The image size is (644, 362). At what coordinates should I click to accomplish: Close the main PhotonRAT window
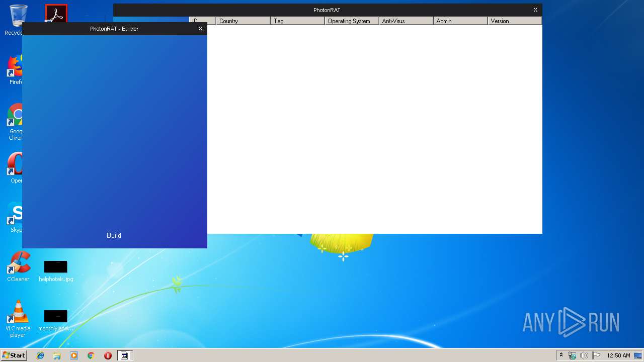(535, 10)
